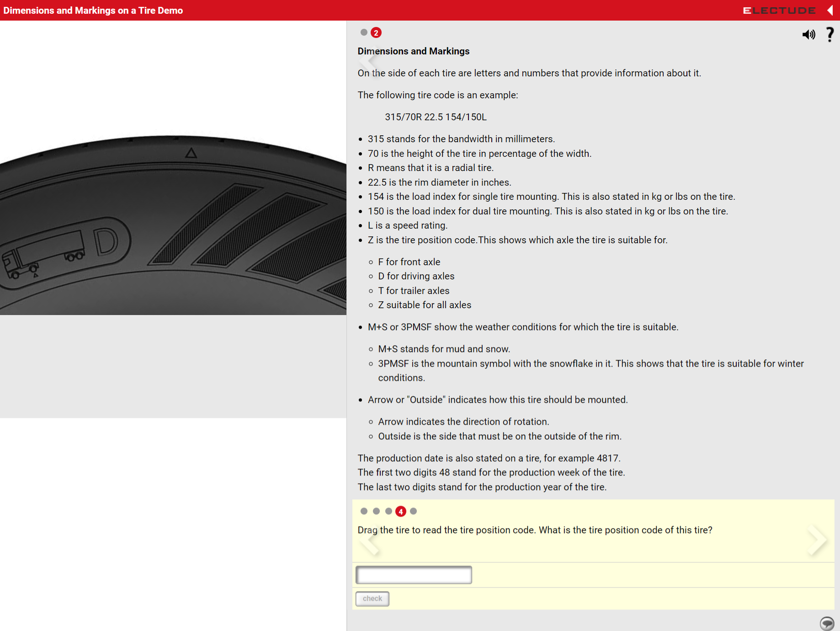This screenshot has width=840, height=631.
Task: Go to question step 2 dot
Action: pos(376,511)
